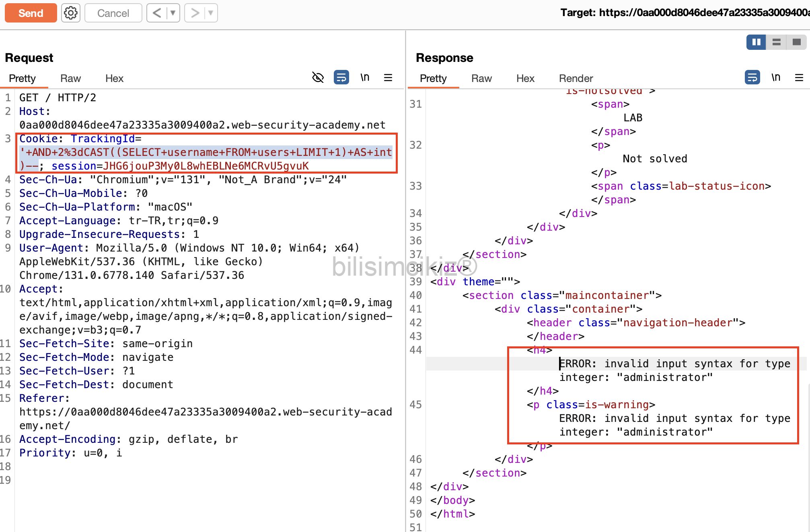Go forward to next request arrow

pos(195,13)
